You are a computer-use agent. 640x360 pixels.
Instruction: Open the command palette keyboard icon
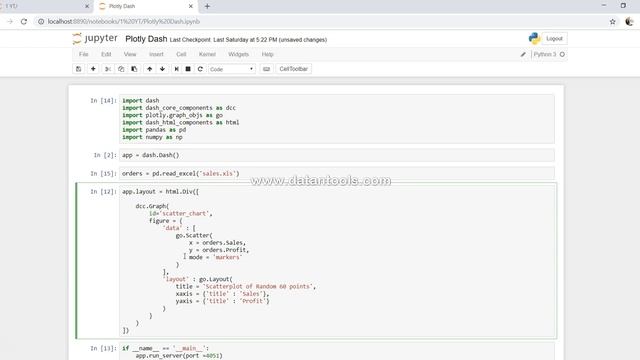pos(267,69)
